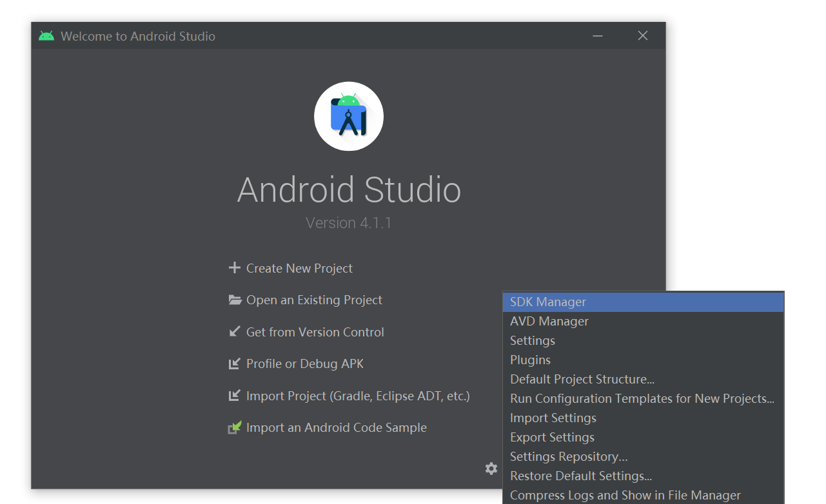Image resolution: width=826 pixels, height=504 pixels.
Task: Click Restore Default Settings
Action: (x=580, y=475)
